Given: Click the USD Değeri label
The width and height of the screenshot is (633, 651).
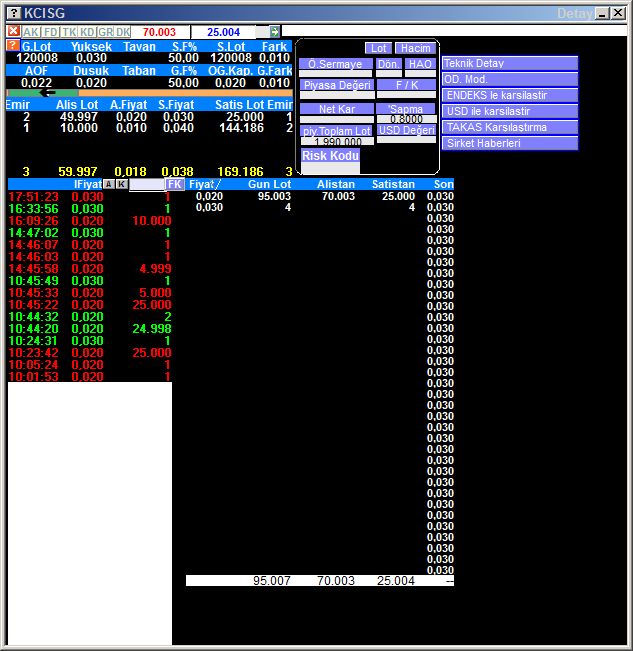Looking at the screenshot, I should coord(406,130).
